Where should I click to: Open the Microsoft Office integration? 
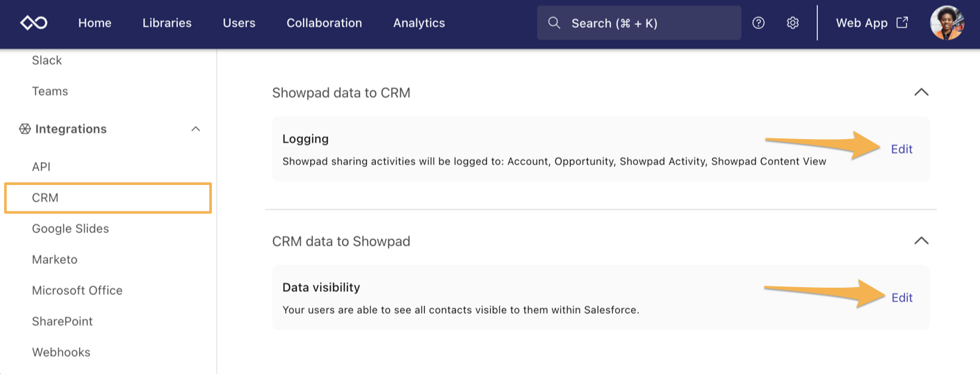coord(77,291)
